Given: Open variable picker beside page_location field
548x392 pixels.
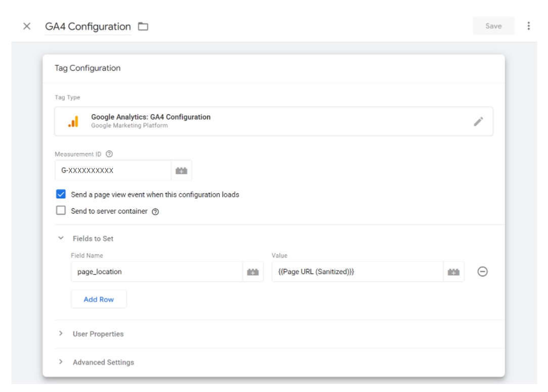Looking at the screenshot, I should [253, 272].
